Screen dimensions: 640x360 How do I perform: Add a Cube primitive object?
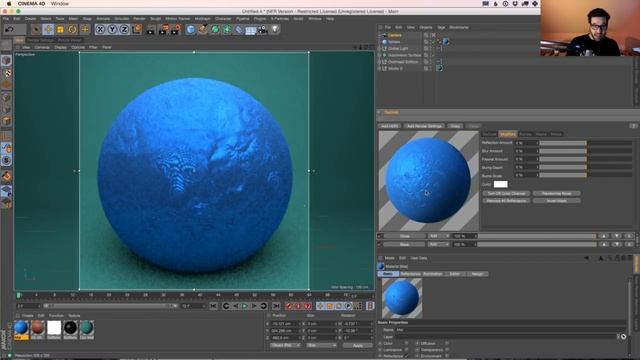pyautogui.click(x=191, y=29)
